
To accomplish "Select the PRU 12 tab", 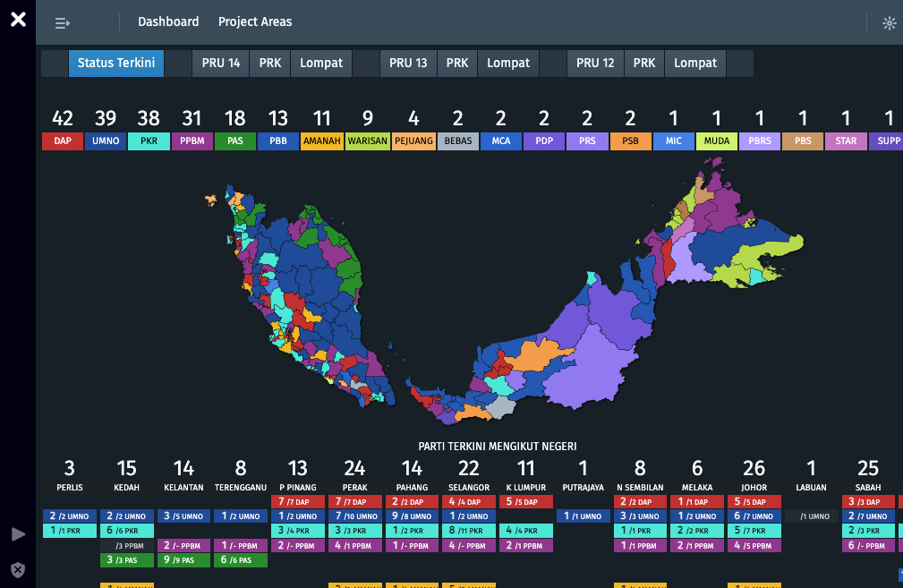I will pos(595,64).
